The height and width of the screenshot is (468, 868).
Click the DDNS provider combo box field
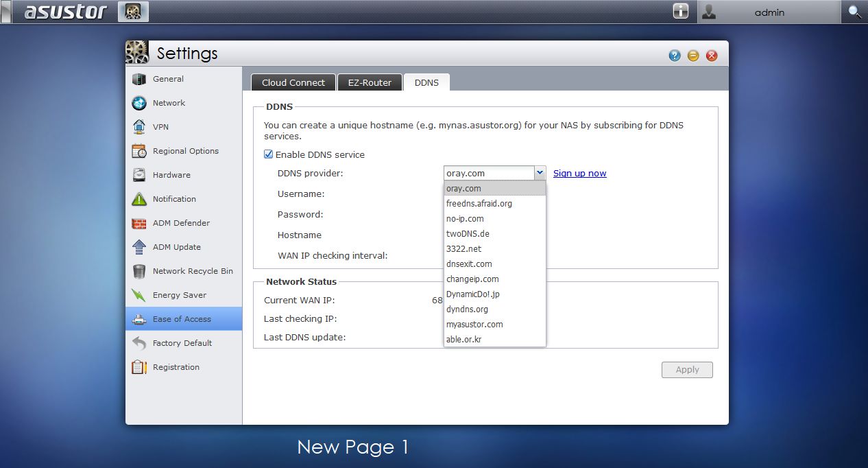[x=489, y=173]
